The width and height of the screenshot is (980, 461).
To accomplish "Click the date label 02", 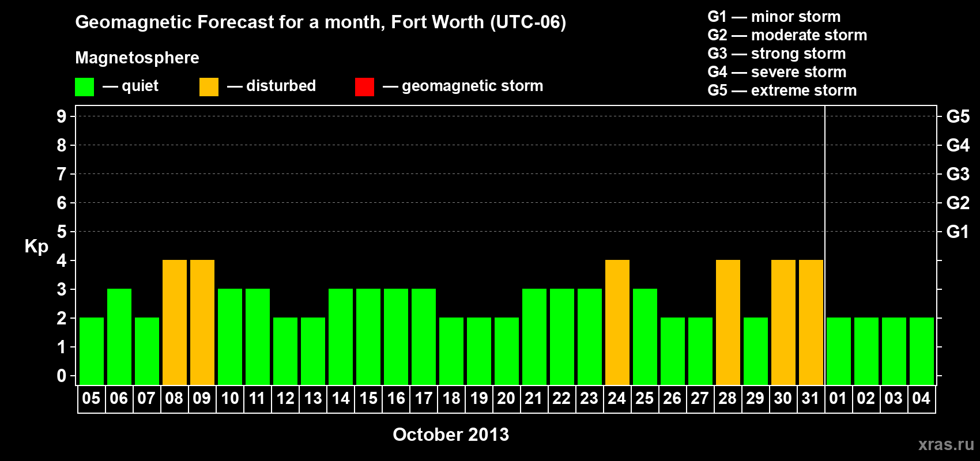I will pos(866,398).
